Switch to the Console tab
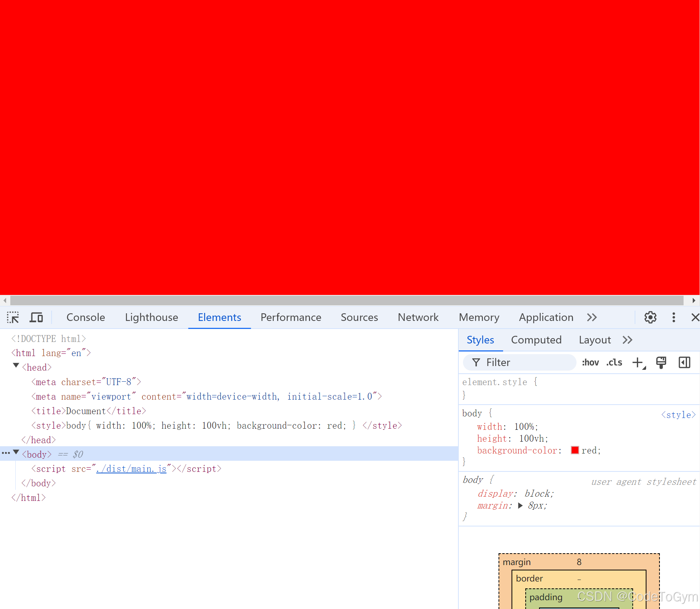Image resolution: width=700 pixels, height=609 pixels. tap(86, 317)
